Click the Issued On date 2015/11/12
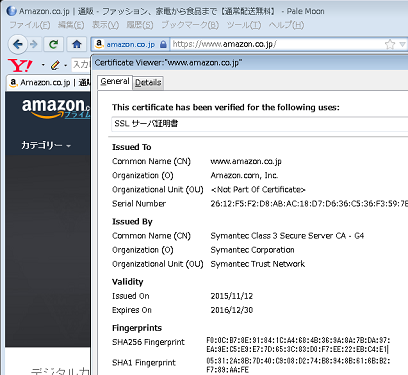 pos(232,296)
